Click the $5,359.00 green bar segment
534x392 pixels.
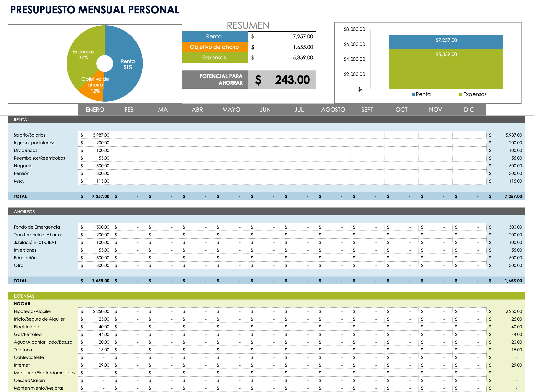pyautogui.click(x=446, y=69)
